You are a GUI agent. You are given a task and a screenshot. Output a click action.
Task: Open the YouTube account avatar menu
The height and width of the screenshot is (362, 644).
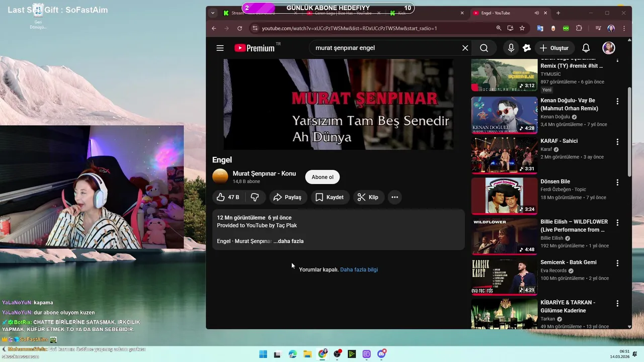coord(609,48)
